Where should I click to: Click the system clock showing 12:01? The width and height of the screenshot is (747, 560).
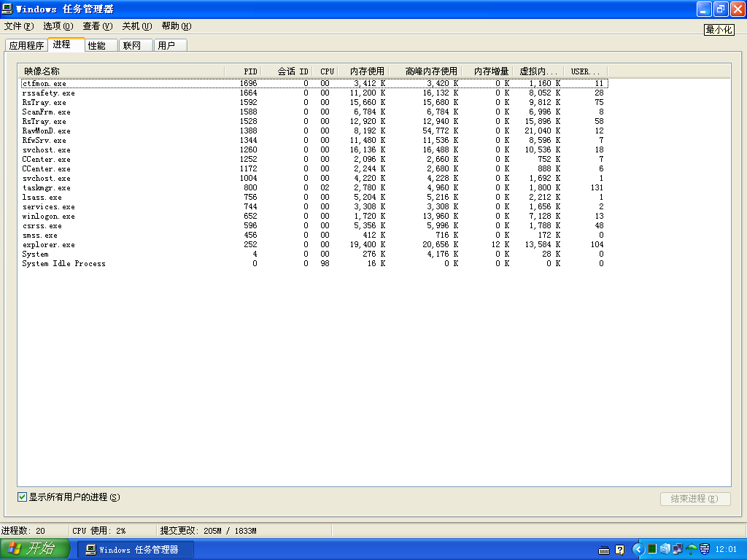[726, 550]
